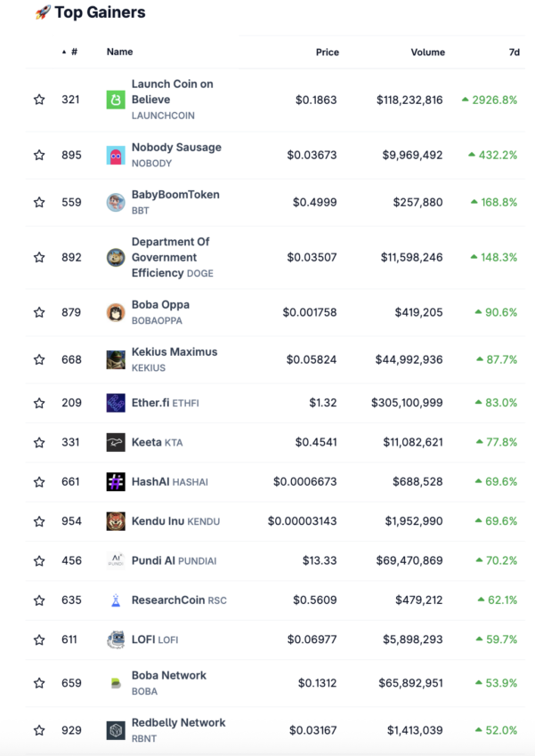This screenshot has width=535, height=756.
Task: Sort the table by 7d column header
Action: tap(515, 52)
